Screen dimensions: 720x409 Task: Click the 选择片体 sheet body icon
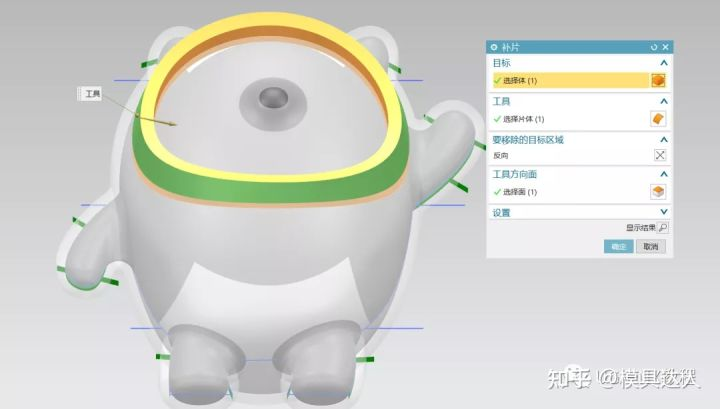658,119
